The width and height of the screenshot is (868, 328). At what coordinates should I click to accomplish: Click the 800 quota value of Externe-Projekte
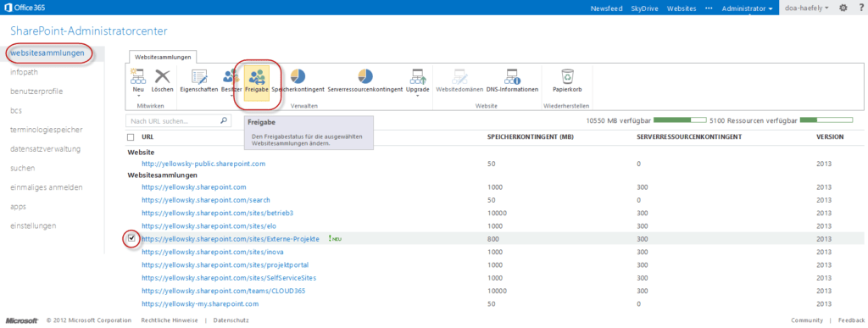click(x=492, y=239)
